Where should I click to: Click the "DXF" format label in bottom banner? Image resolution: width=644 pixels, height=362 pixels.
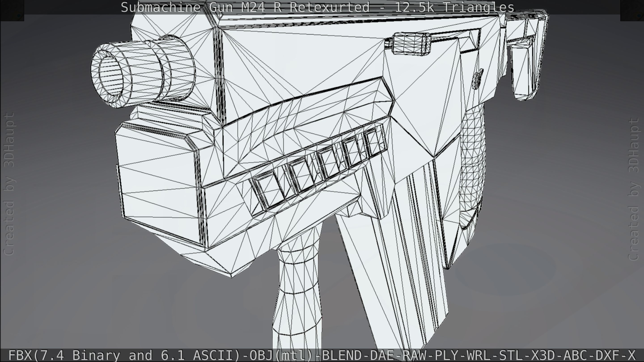[x=608, y=355]
